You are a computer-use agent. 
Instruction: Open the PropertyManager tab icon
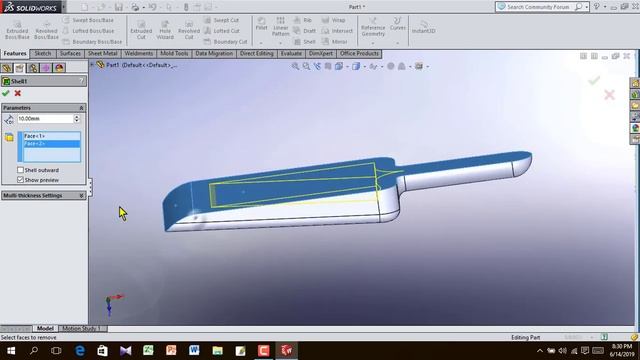pyautogui.click(x=20, y=68)
